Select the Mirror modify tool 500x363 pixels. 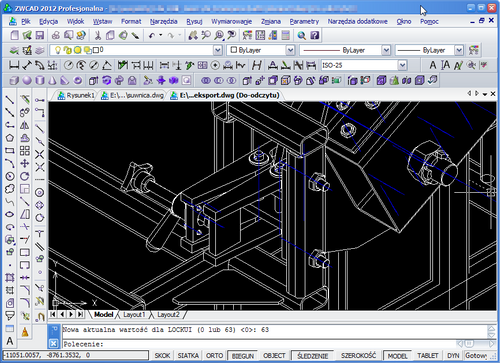pyautogui.click(x=25, y=125)
